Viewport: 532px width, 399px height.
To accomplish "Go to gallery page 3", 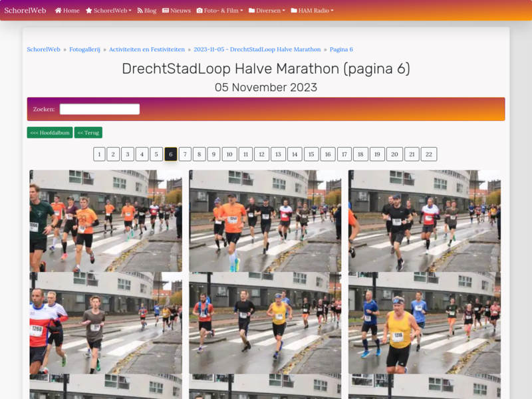I will (x=128, y=154).
